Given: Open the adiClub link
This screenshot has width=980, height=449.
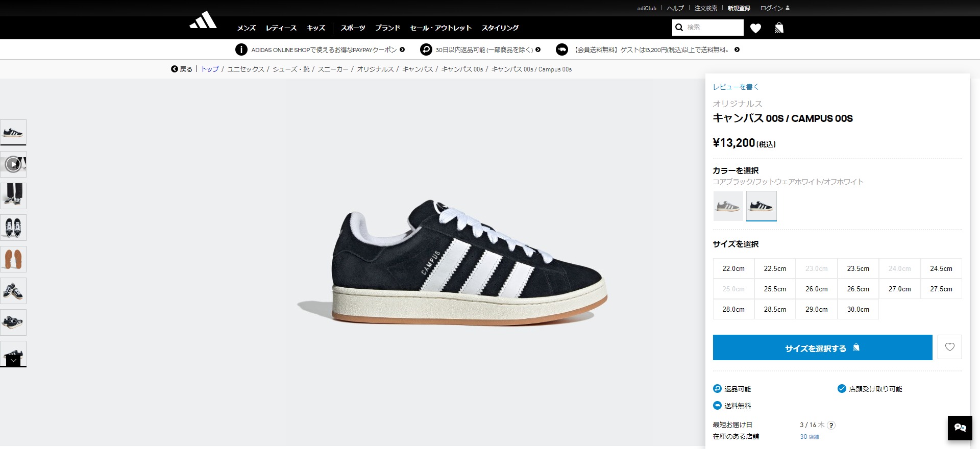Looking at the screenshot, I should point(647,8).
